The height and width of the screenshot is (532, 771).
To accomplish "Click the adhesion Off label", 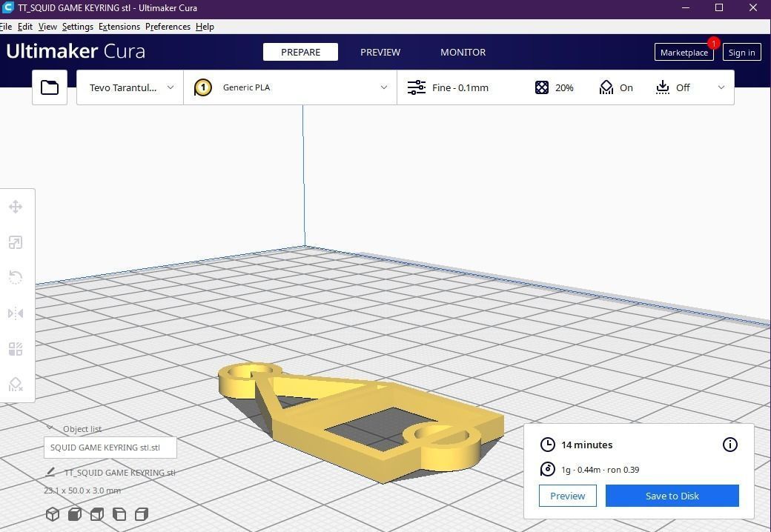I will [683, 87].
